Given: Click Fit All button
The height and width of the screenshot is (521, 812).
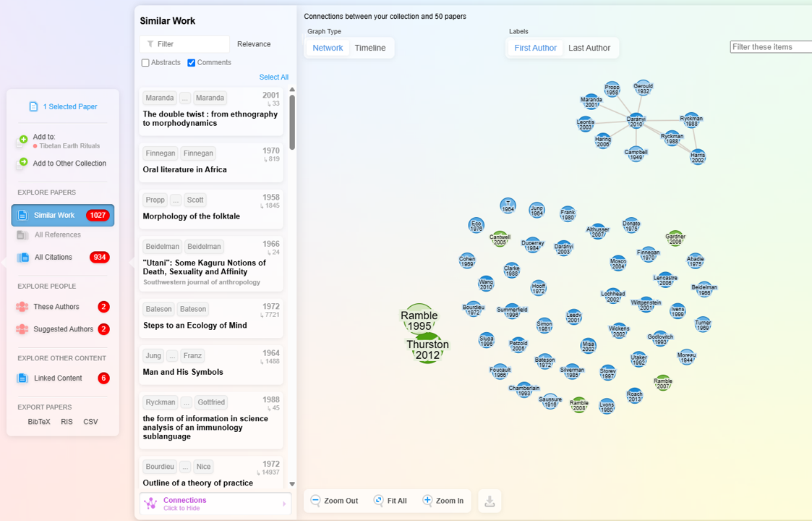Looking at the screenshot, I should click(x=390, y=500).
